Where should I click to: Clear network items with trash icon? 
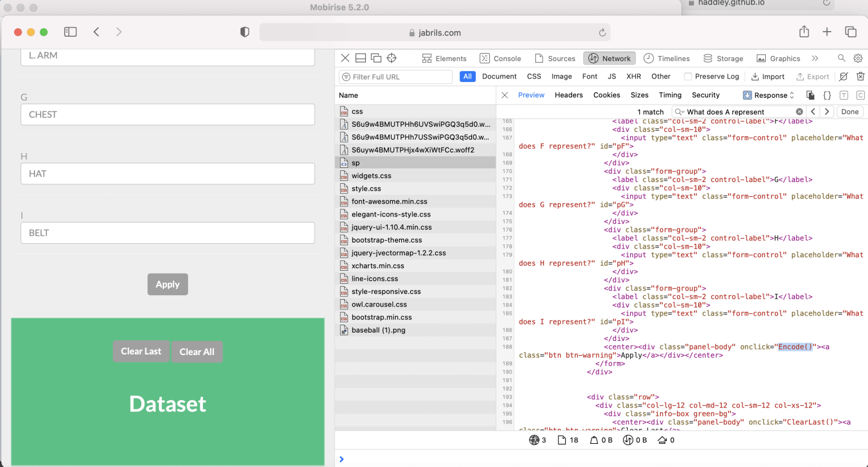[x=860, y=76]
